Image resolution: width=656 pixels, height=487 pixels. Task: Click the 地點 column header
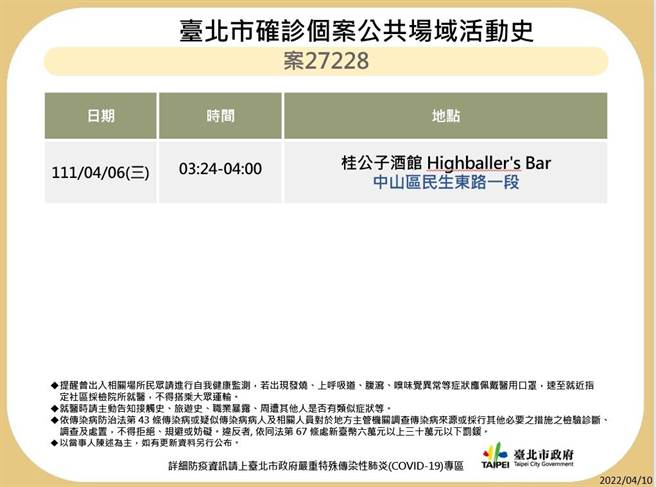tap(446, 116)
